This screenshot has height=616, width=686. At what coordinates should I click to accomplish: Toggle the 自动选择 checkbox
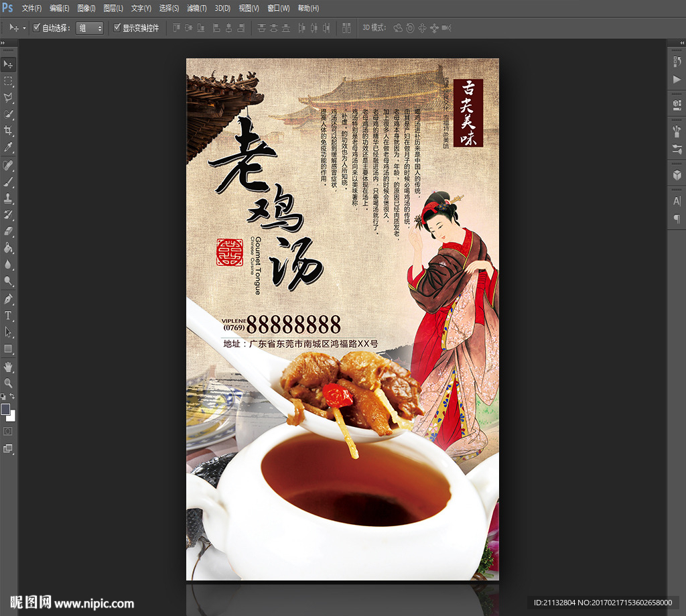[37, 27]
